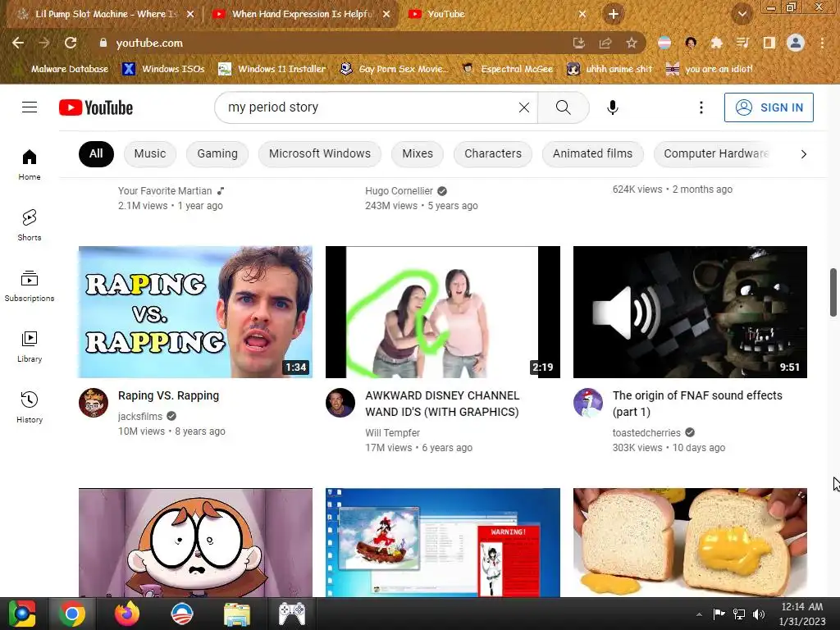
Task: Select the All filter chip
Action: tap(96, 153)
